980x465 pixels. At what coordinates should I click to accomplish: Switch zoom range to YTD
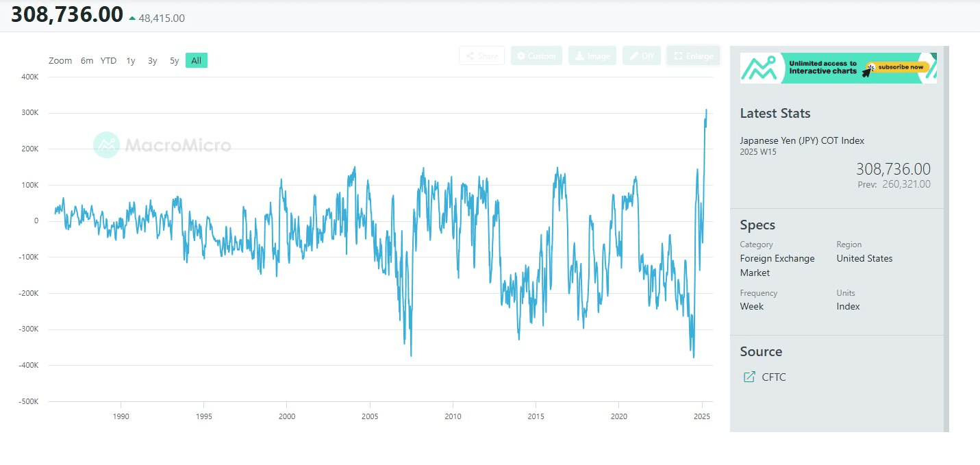coord(108,60)
